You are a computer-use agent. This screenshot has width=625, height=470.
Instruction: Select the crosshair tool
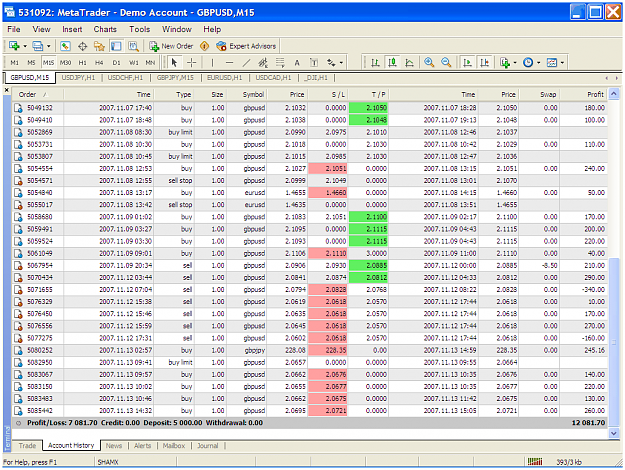192,63
